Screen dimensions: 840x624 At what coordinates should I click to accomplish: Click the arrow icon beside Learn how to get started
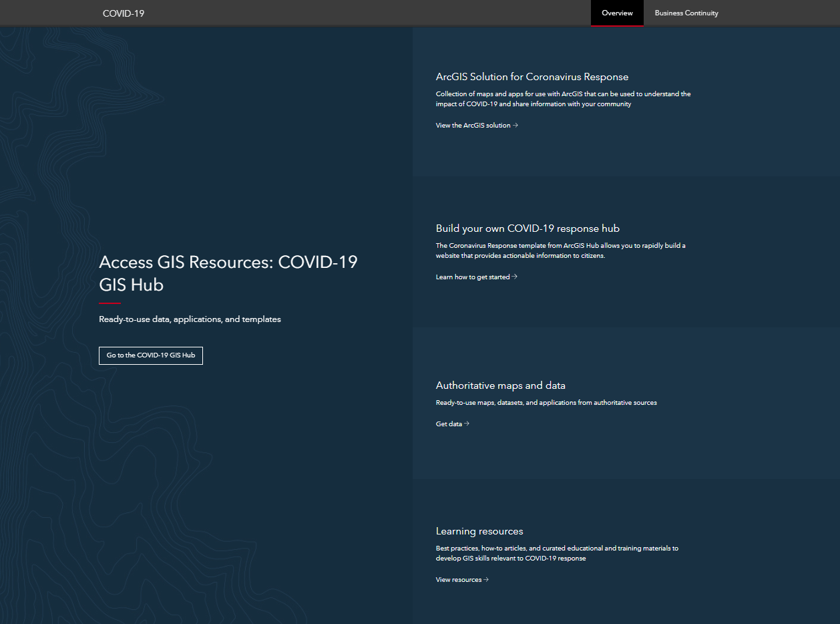[513, 276]
